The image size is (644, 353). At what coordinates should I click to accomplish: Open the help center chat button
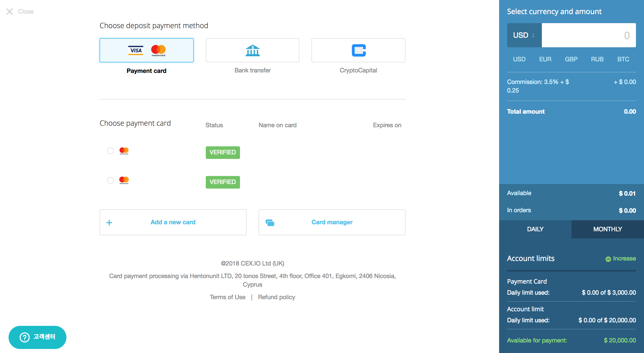[x=37, y=337]
